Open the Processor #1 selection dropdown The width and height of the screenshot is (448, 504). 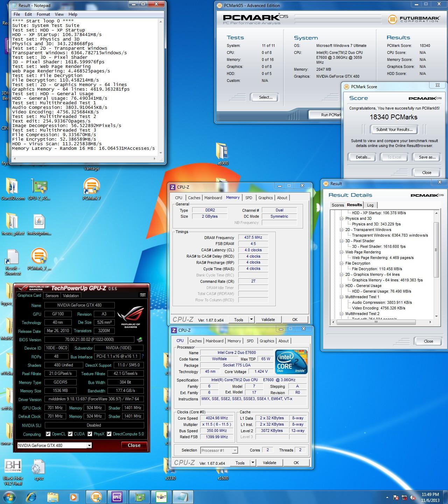click(219, 450)
